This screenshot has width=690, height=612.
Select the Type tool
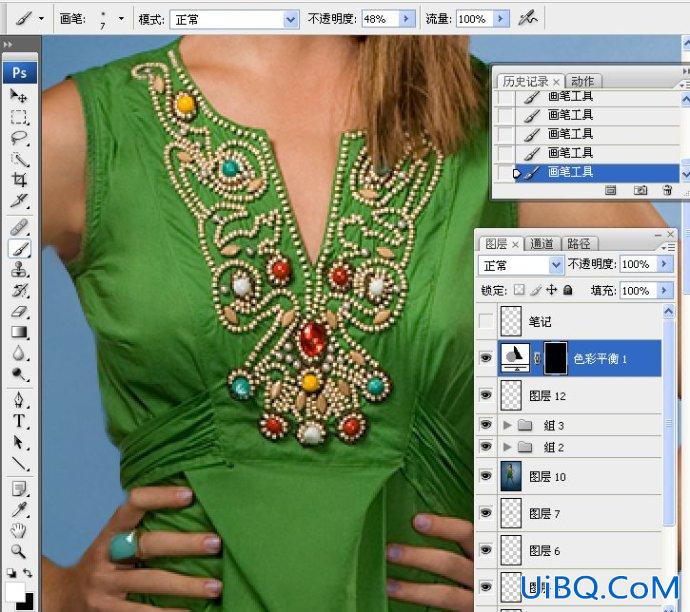pyautogui.click(x=18, y=421)
